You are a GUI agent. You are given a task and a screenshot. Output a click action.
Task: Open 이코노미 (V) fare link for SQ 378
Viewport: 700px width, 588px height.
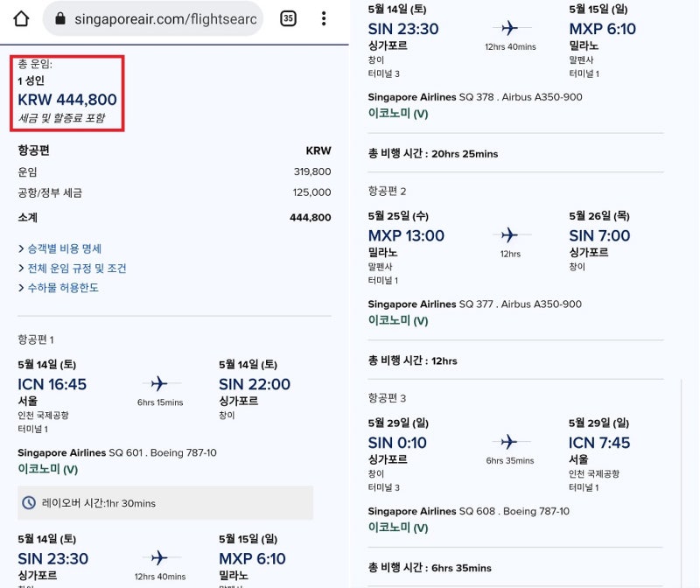(x=398, y=114)
